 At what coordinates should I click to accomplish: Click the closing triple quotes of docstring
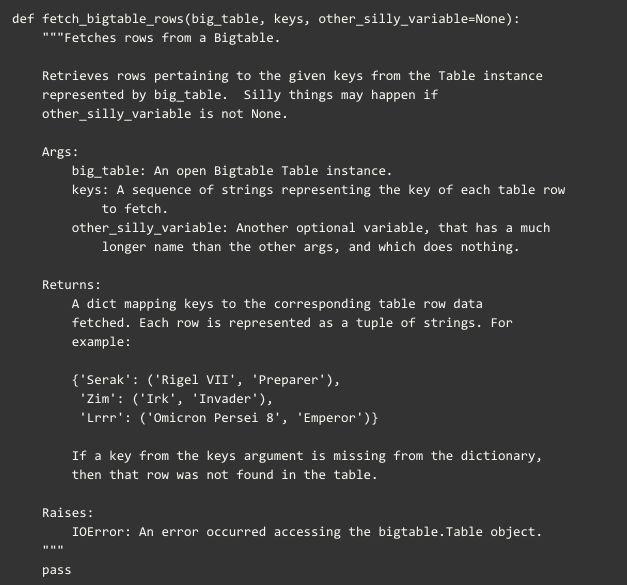[x=53, y=547]
